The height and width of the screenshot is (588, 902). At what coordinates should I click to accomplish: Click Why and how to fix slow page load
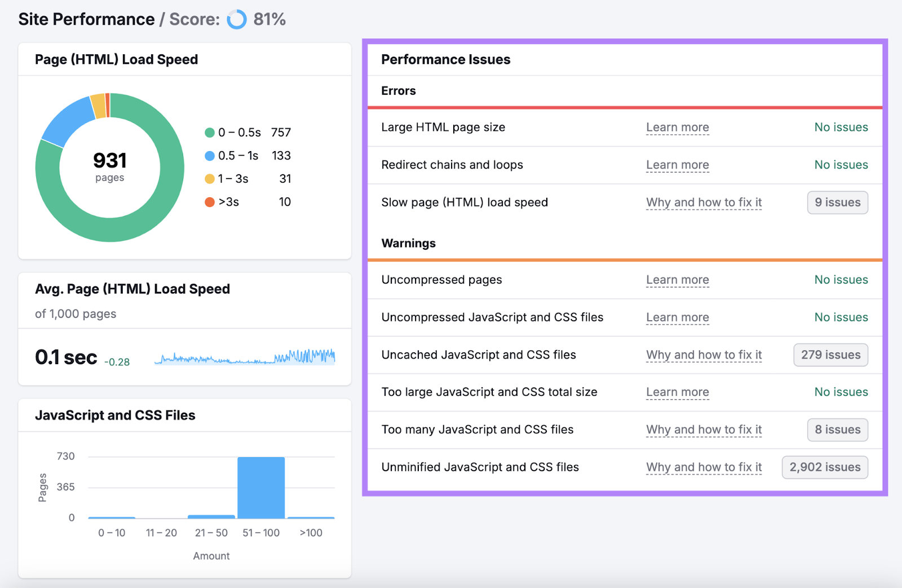click(x=703, y=202)
